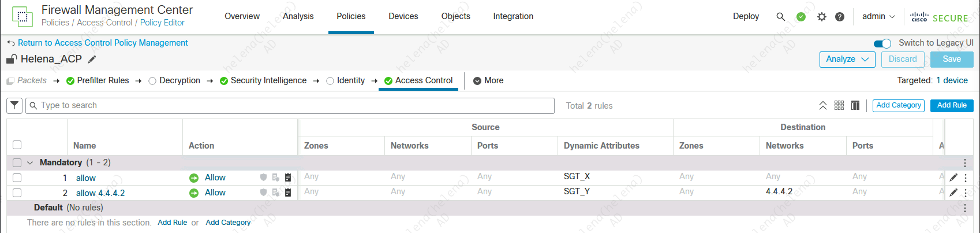
Task: Click the green deployment status check icon
Action: click(x=801, y=17)
